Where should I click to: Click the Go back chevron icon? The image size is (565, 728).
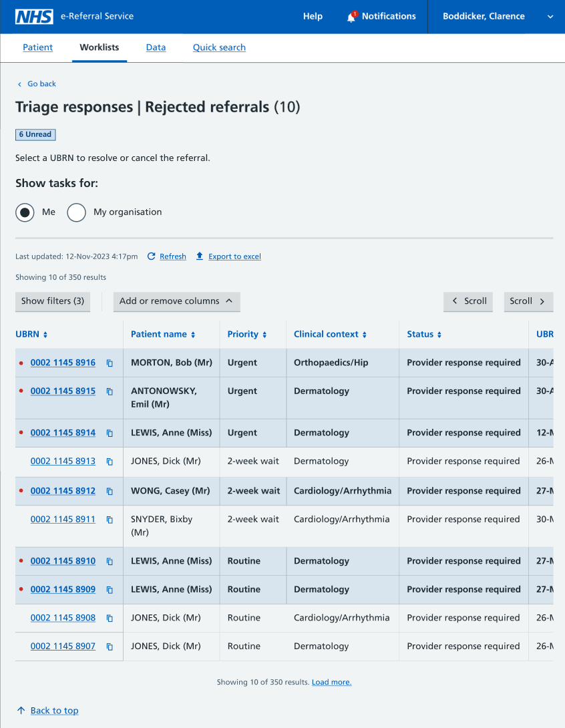tap(19, 84)
